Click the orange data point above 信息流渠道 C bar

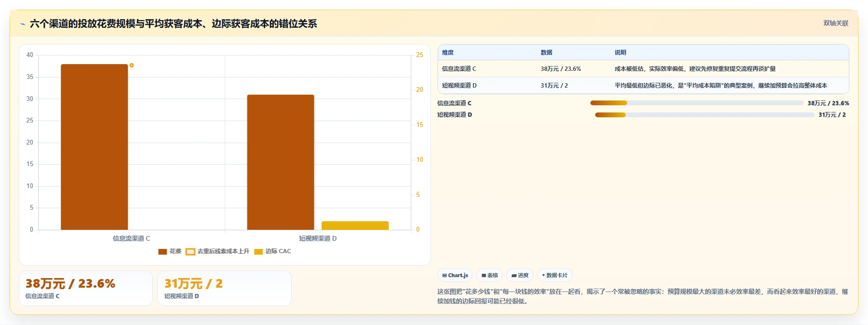click(132, 65)
